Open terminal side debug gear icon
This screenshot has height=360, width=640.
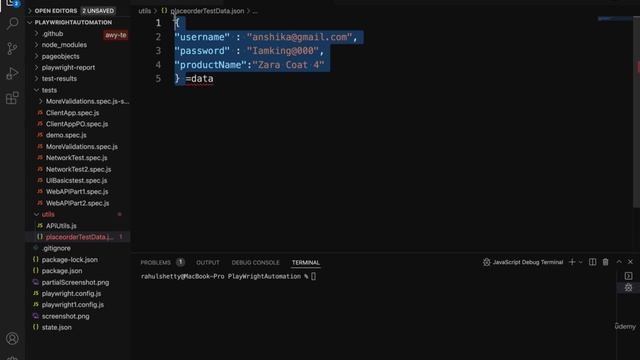click(628, 288)
